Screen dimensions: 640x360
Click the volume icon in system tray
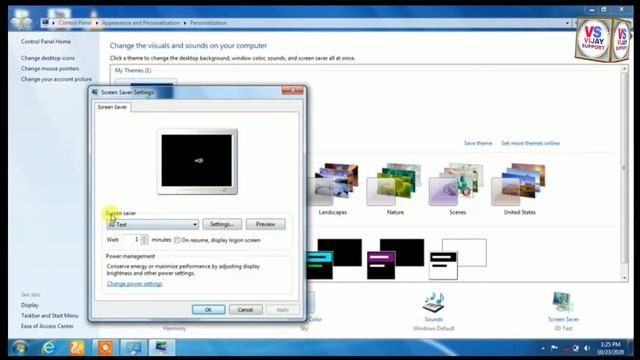(x=587, y=348)
